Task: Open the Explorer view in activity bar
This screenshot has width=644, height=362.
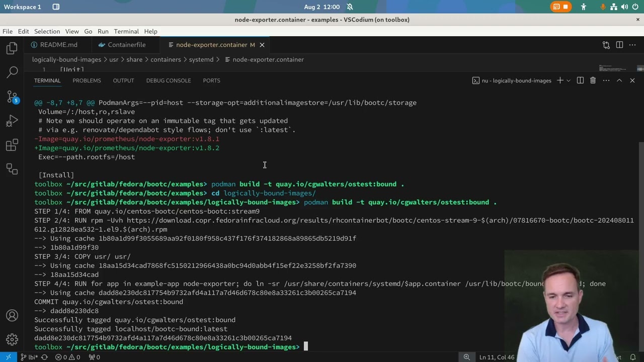Action: point(12,48)
